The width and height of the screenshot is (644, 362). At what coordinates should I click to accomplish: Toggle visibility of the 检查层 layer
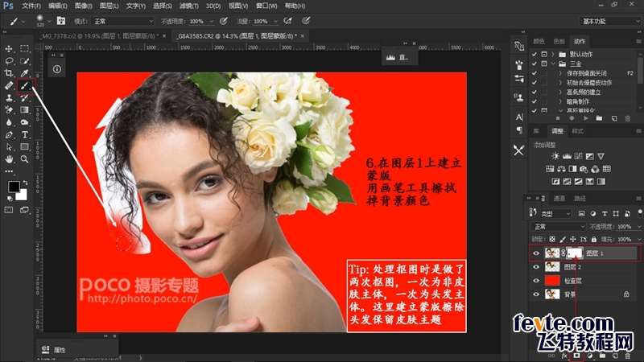click(537, 281)
